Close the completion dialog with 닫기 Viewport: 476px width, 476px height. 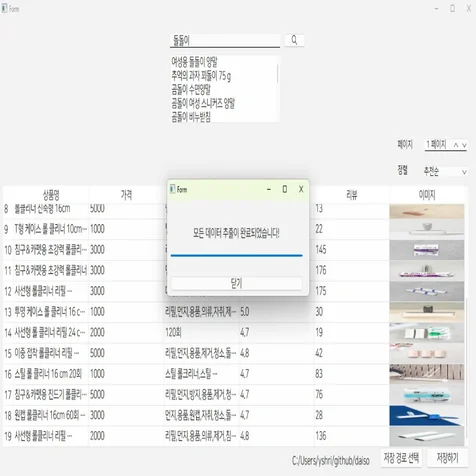(x=236, y=284)
